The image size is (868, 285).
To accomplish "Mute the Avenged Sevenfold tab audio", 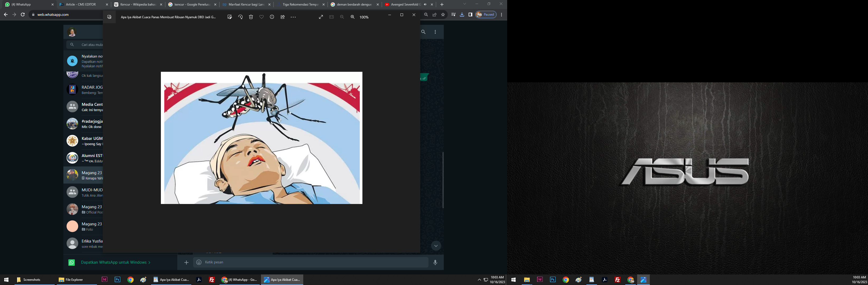I will coord(425,4).
